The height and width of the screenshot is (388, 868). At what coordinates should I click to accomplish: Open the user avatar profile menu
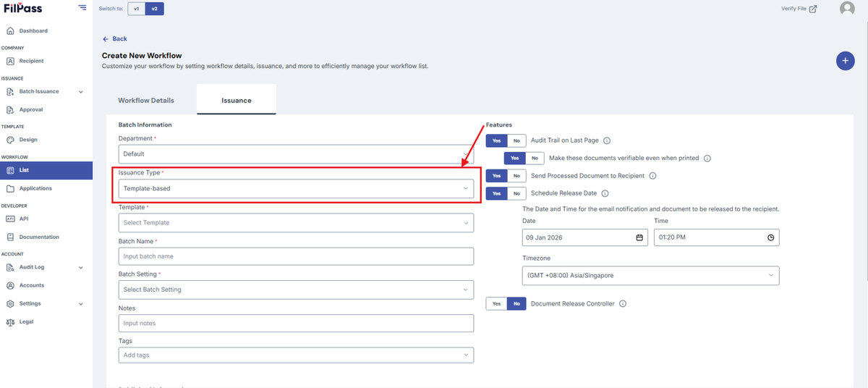pos(847,9)
